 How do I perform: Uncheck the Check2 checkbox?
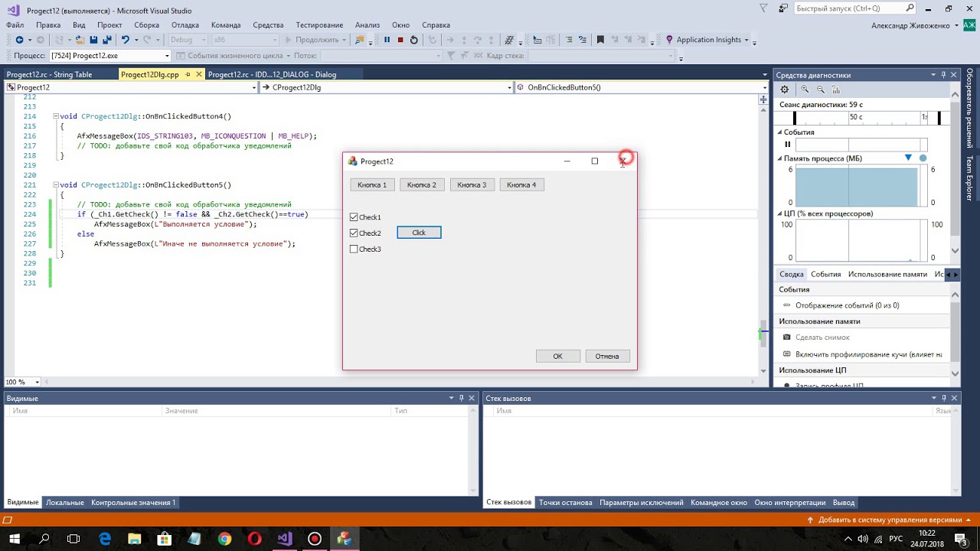tap(354, 233)
